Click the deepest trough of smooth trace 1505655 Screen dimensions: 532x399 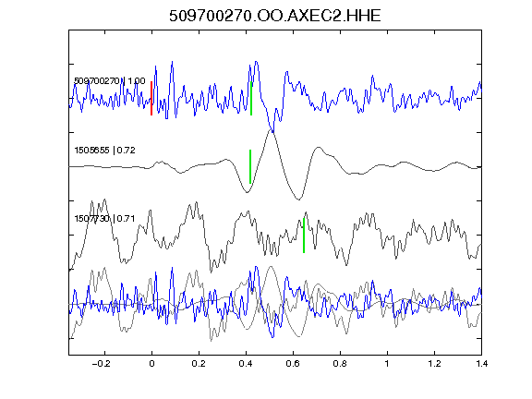click(x=298, y=199)
